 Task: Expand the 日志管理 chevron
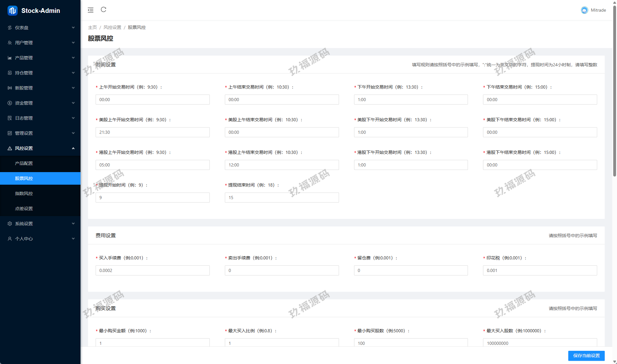tap(73, 118)
